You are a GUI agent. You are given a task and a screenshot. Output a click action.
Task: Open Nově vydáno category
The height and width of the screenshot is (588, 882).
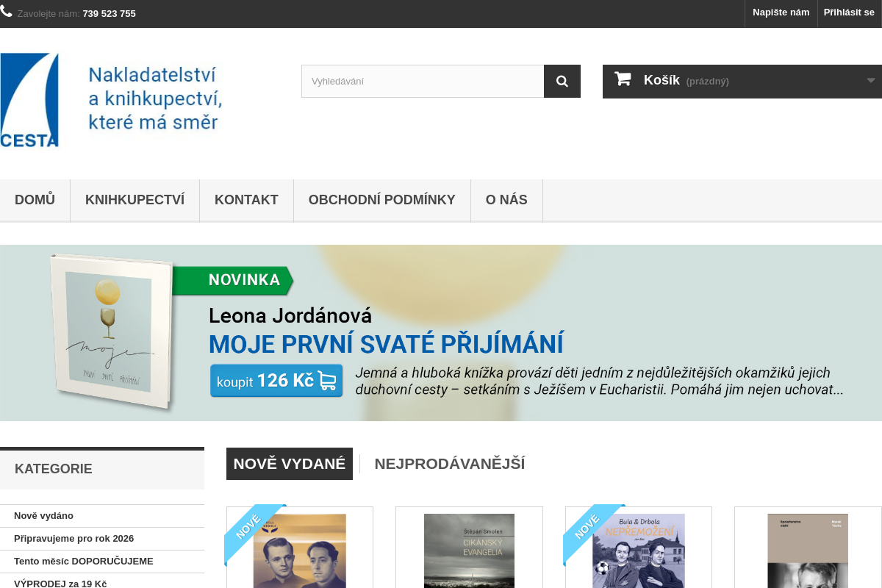tap(43, 516)
